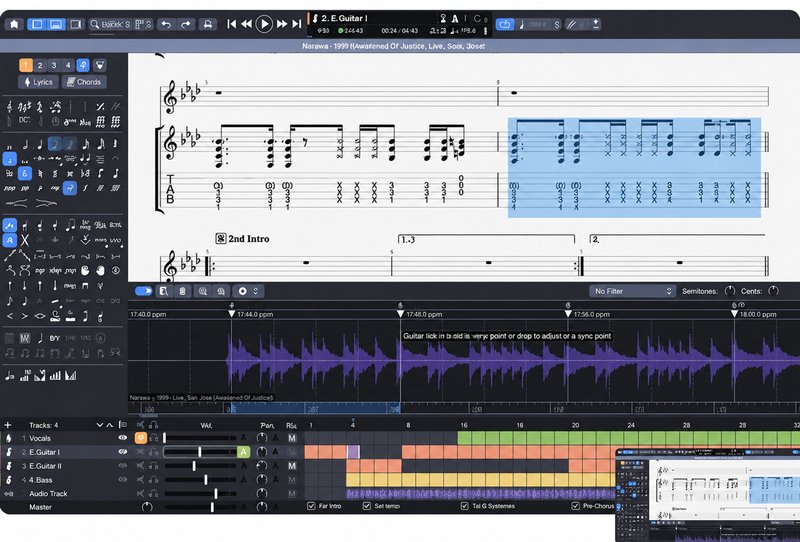Adjust the Cents knob

coord(773,291)
